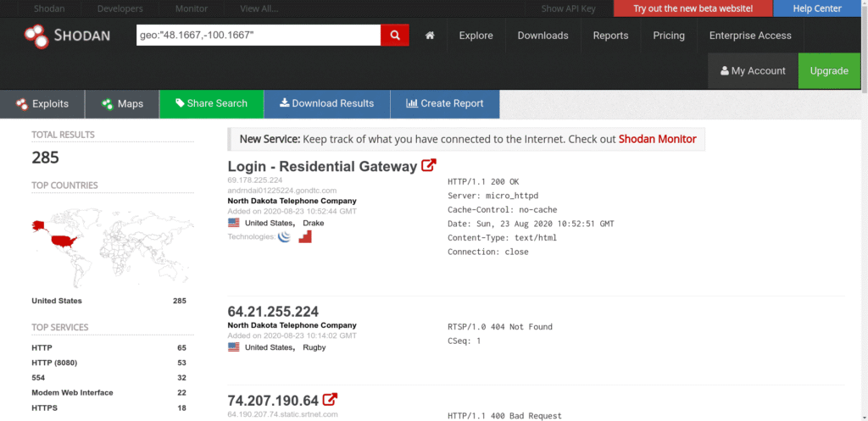Click United States in Drake result

[x=269, y=223]
